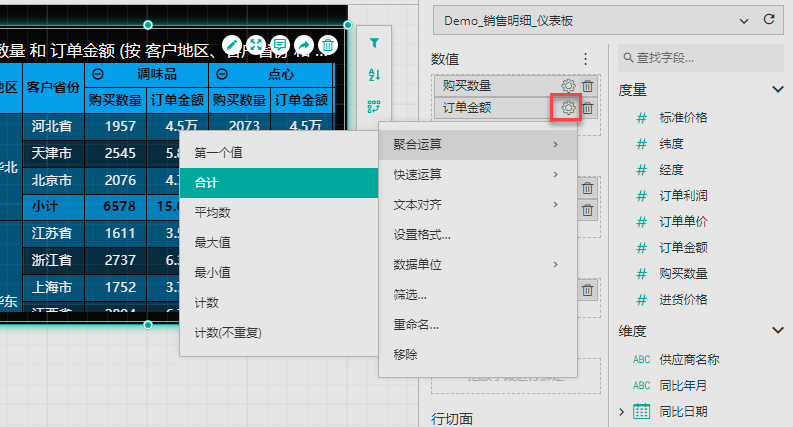
Task: Choose 设置格式... in the context menu
Action: point(422,235)
